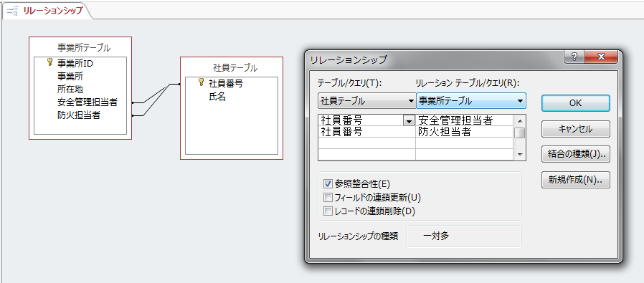644x283 pixels.
Task: Select the 安全管理担当者 cell in the field grid
Action: point(465,120)
